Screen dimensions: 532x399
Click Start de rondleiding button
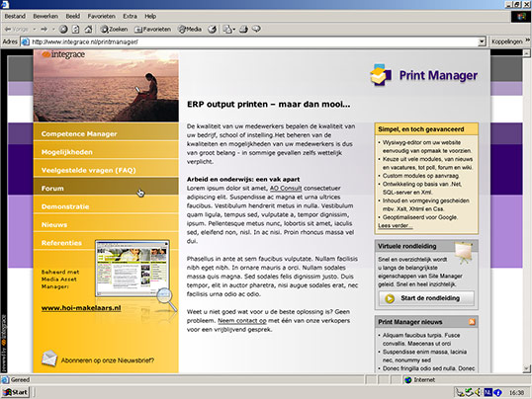click(x=426, y=298)
